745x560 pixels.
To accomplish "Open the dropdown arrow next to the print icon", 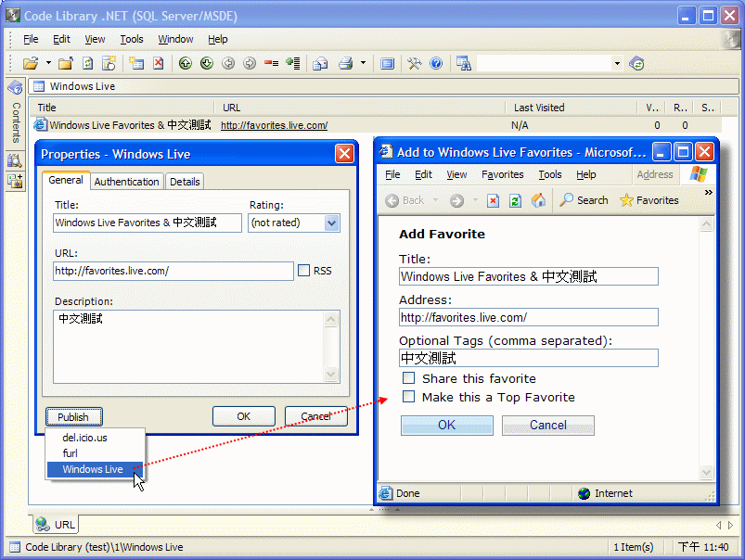I will 364,63.
